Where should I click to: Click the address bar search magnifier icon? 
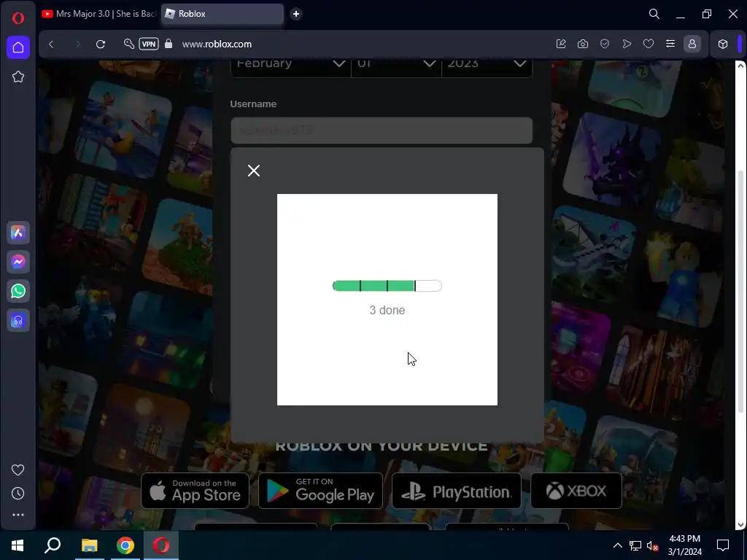128,44
